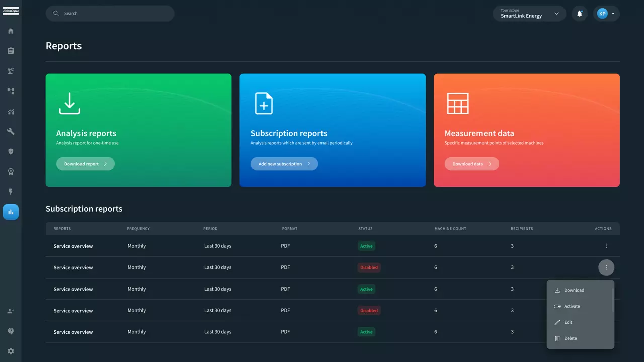Open the help question mark icon
Image resolution: width=644 pixels, height=362 pixels.
(11, 331)
